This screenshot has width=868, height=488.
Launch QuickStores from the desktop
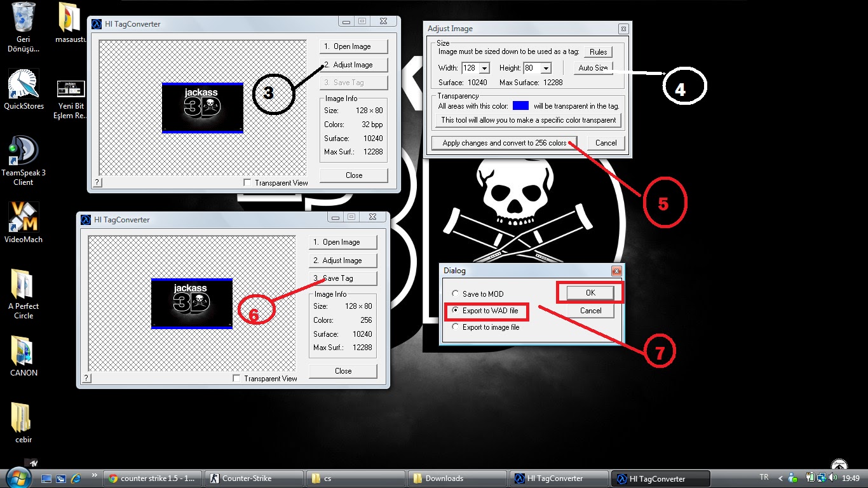click(24, 90)
